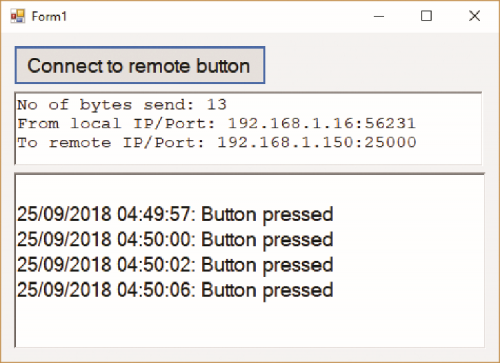
Task: Click the value 13 in bytes send line
Action: (x=217, y=105)
